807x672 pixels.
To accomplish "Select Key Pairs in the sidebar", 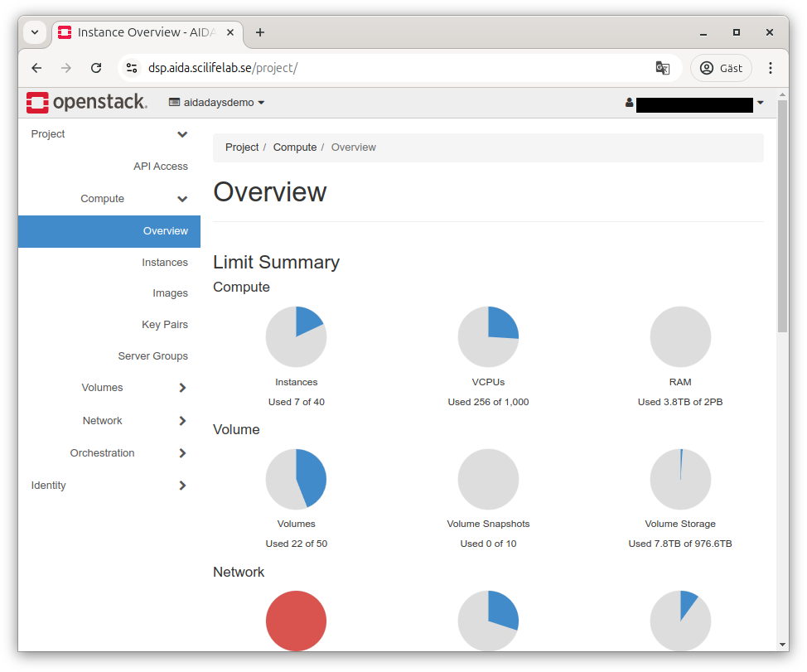I will (165, 325).
